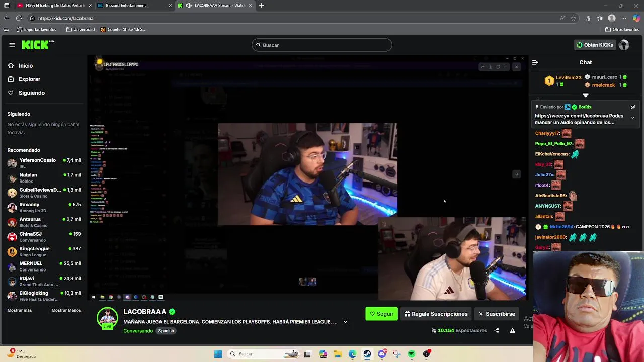
Task: Click Mostrar Menos under recommended
Action: pos(66,310)
